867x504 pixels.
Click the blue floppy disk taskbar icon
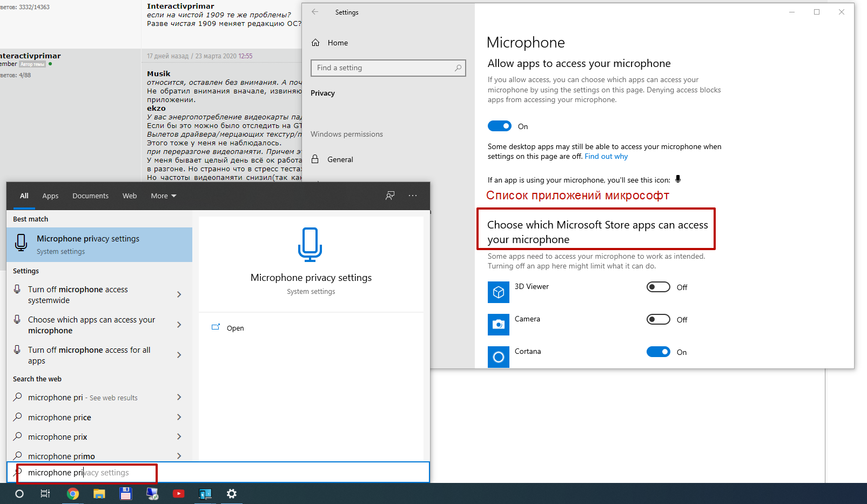[x=126, y=494]
